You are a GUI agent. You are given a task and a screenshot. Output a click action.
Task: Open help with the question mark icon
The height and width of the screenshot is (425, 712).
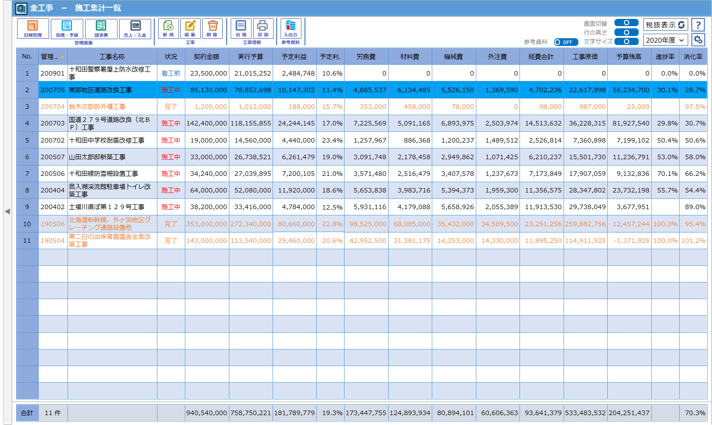[698, 23]
